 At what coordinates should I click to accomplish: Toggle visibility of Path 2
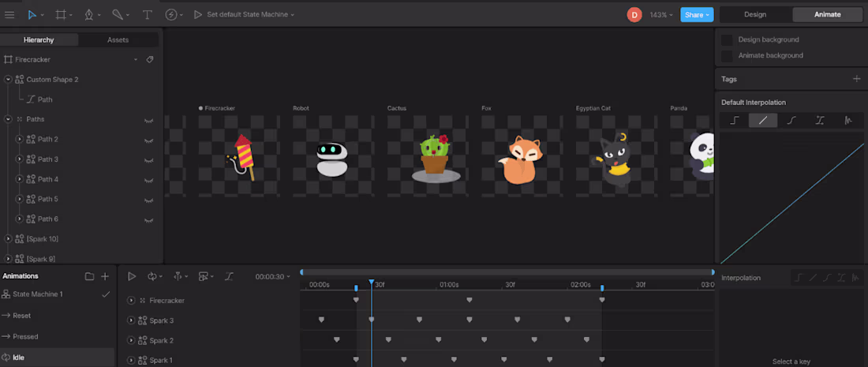pos(148,140)
